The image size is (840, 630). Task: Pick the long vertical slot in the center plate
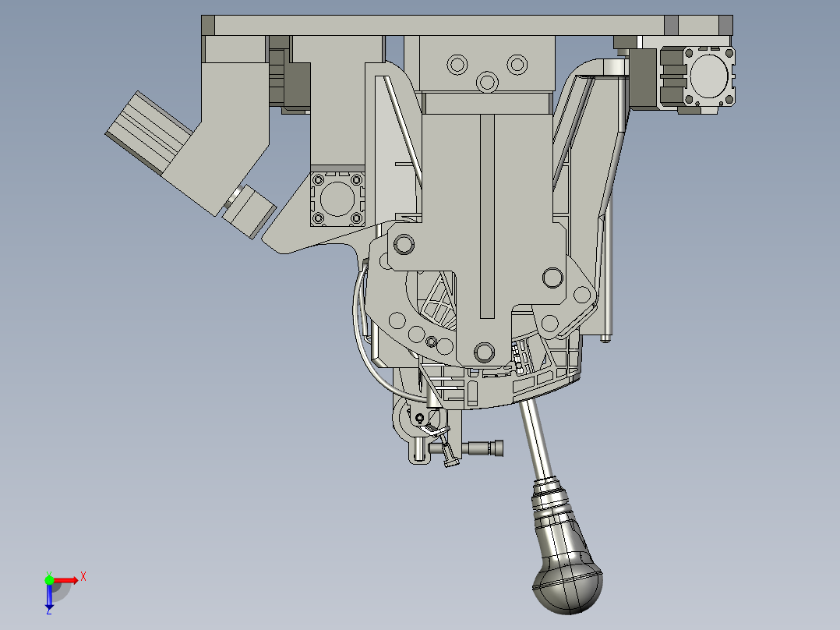point(487,216)
